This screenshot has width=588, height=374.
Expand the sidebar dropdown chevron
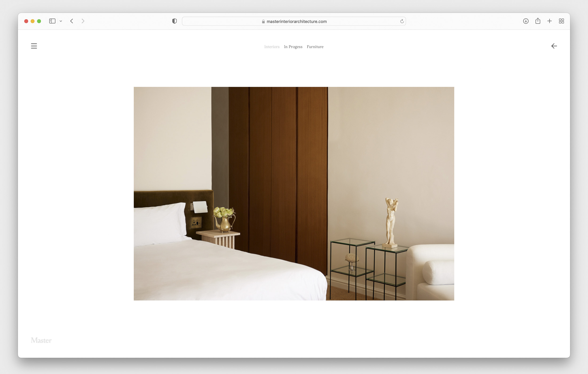coord(61,21)
